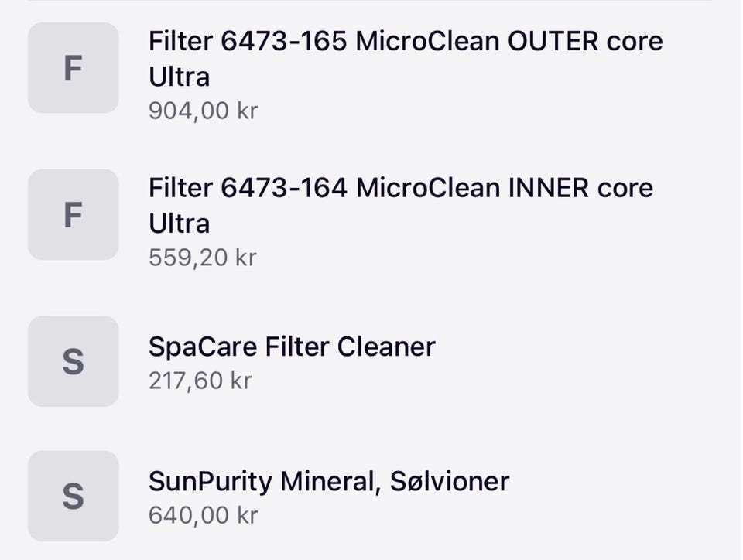Click the 904,00 kr price
The image size is (743, 560).
[204, 111]
